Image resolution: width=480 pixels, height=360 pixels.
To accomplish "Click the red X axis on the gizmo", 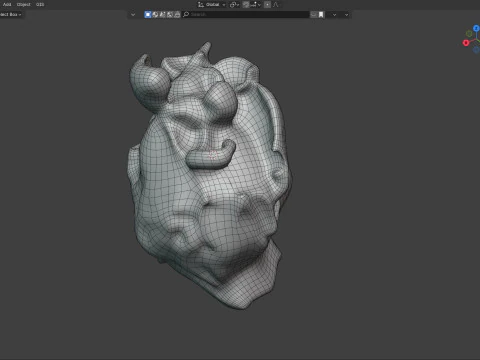I will click(466, 43).
